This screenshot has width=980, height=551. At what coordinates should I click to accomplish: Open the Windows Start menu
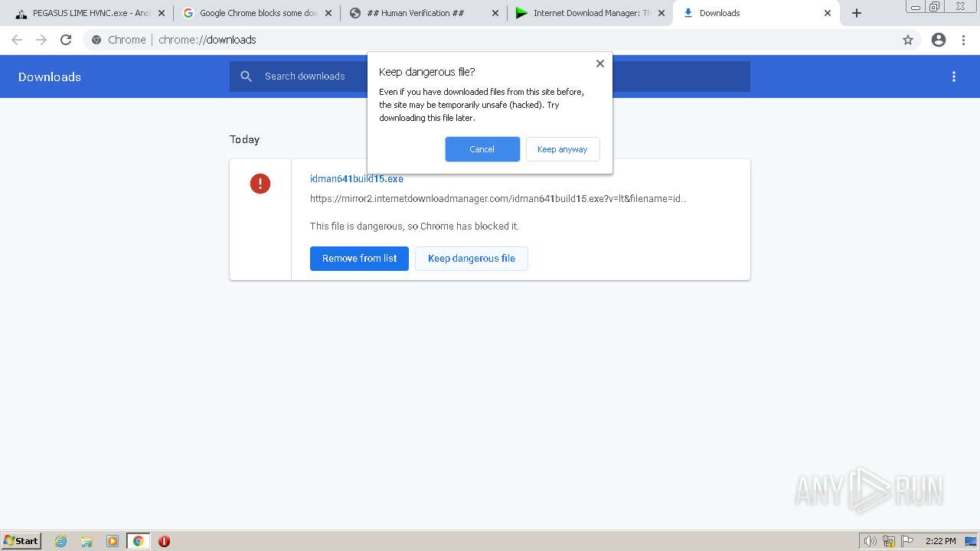pos(21,541)
